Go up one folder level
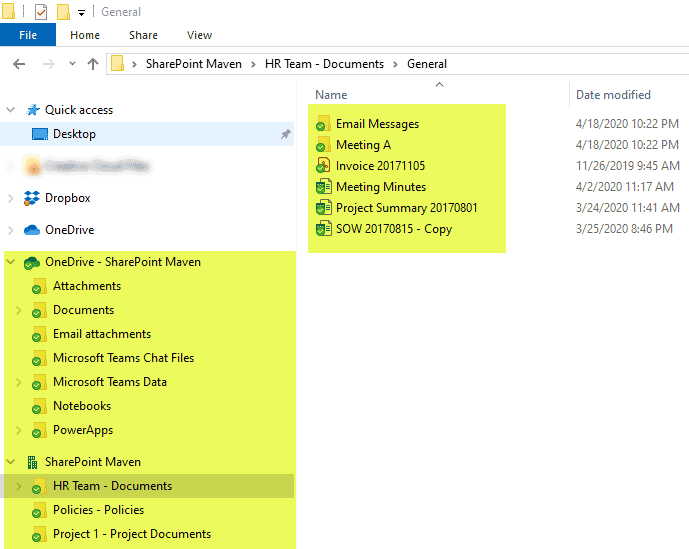The height and width of the screenshot is (549, 689). [93, 64]
